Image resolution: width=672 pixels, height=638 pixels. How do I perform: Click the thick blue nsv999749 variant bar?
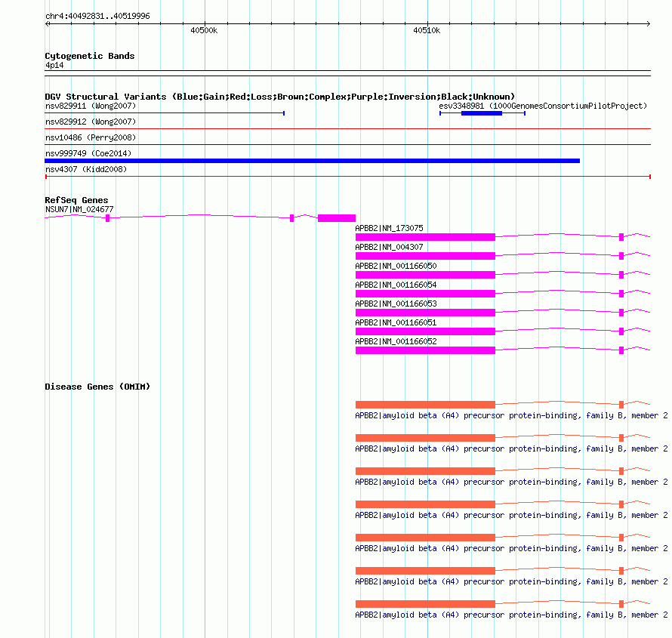(x=313, y=161)
